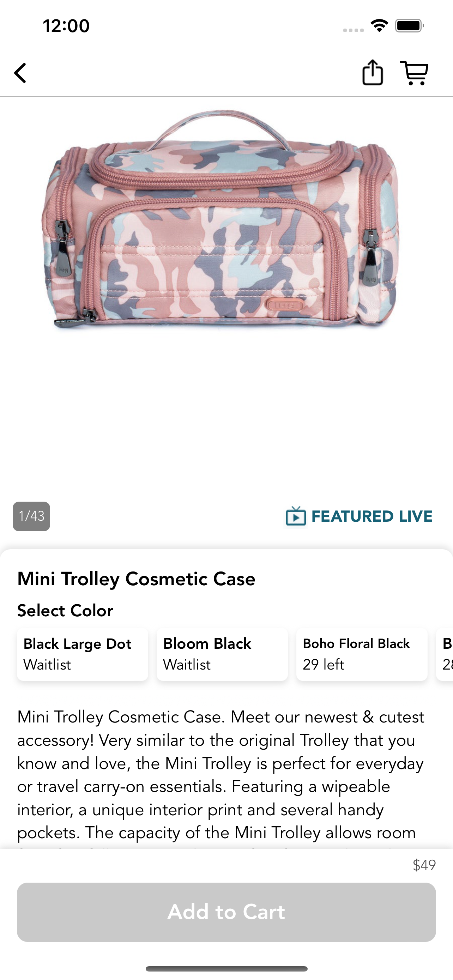Choose Boho Floral Black color option
Image resolution: width=453 pixels, height=980 pixels.
362,654
